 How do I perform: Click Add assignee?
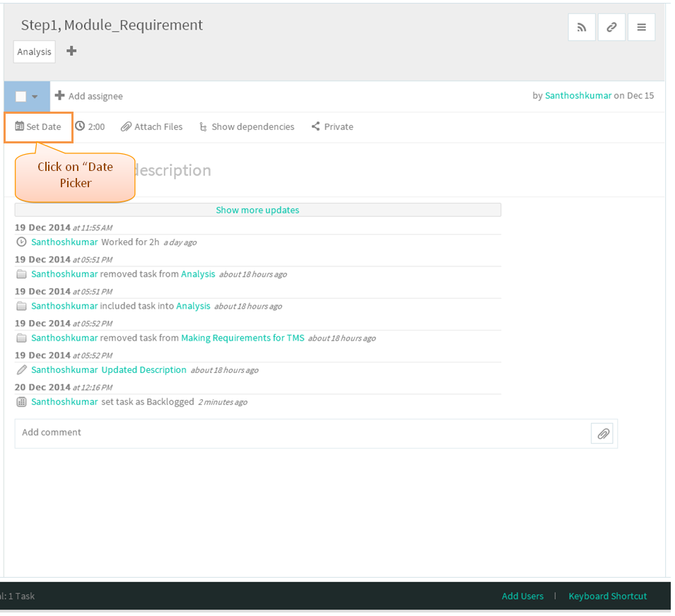[89, 96]
